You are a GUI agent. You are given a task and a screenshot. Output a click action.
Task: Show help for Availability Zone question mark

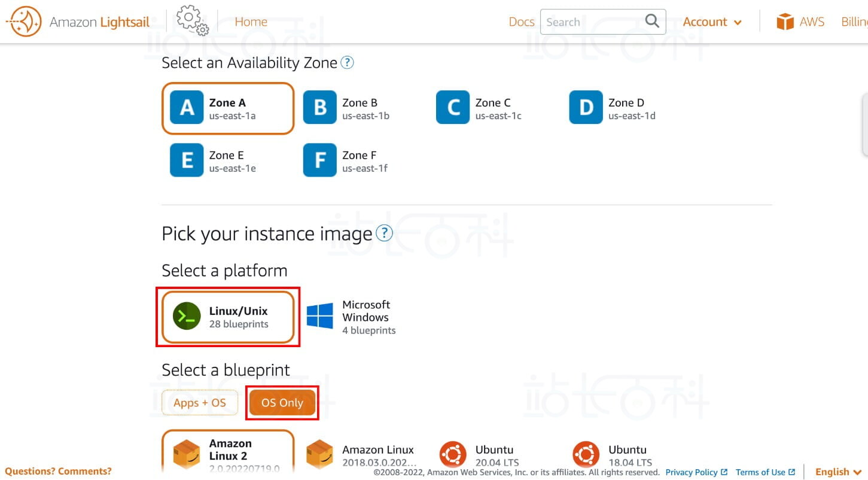pyautogui.click(x=347, y=63)
